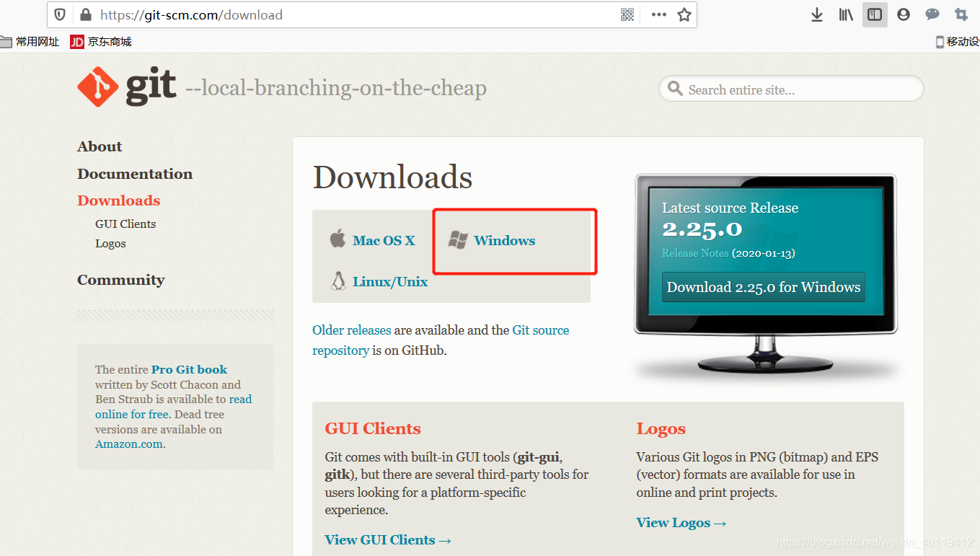Open the Amazon.com link
The image size is (980, 556).
[x=129, y=444]
